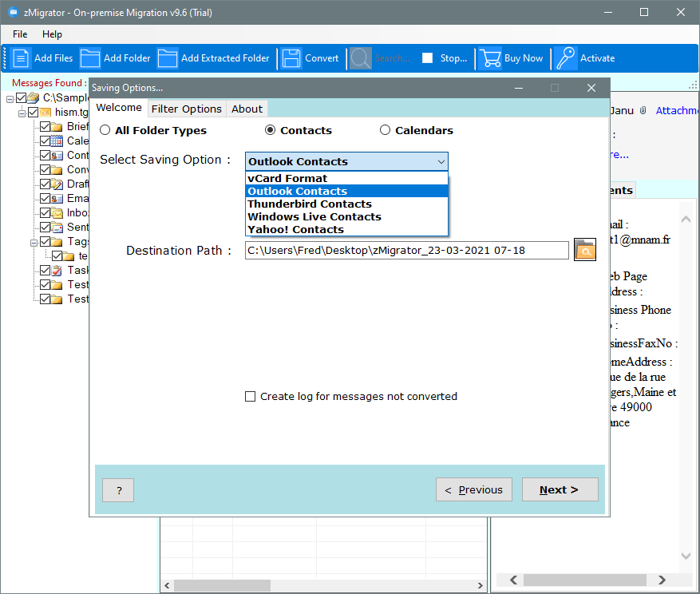This screenshot has width=700, height=594.
Task: Choose Yahoo! Contacts from the list
Action: coord(346,230)
